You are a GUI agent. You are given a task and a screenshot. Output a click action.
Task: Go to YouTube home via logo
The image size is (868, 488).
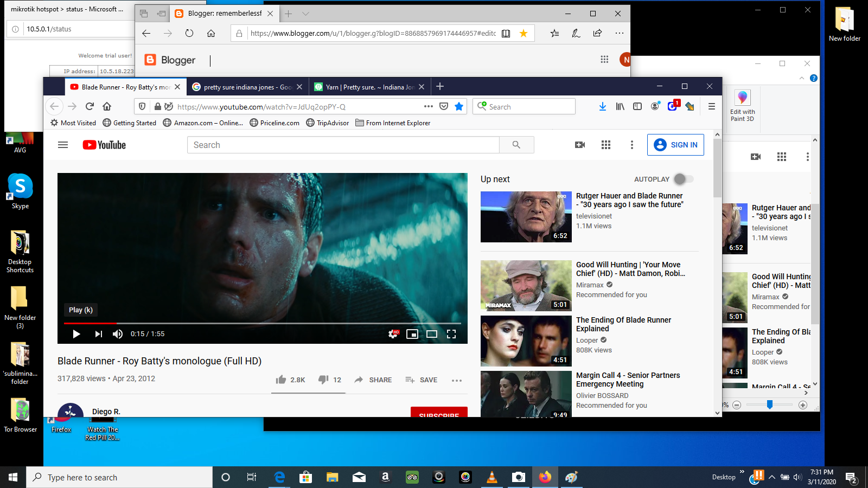[104, 145]
